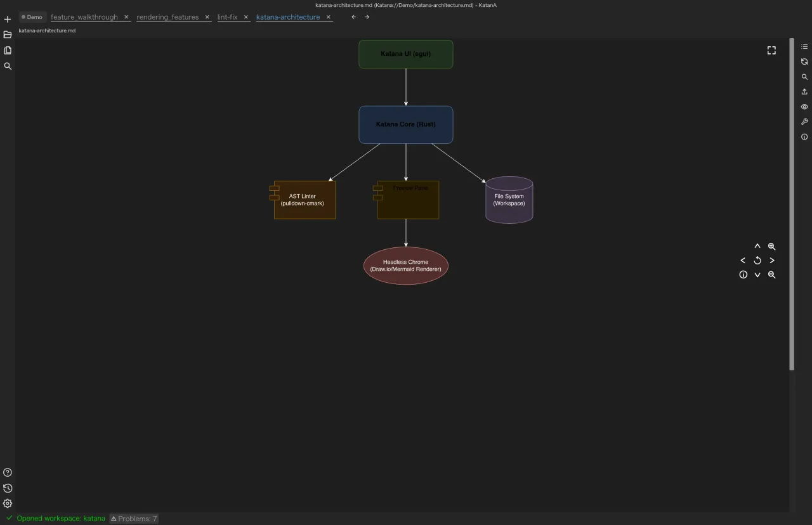Open the folder icon in left sidebar
This screenshot has width=812, height=525.
tap(8, 35)
